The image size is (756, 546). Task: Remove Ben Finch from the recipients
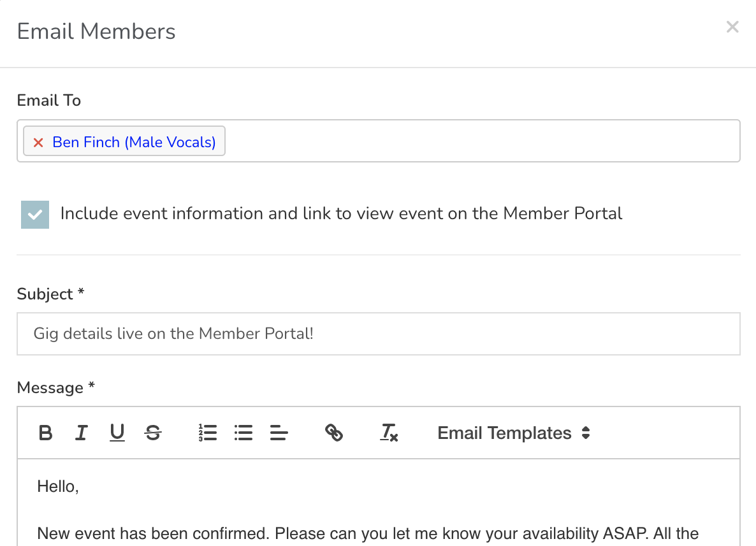point(38,141)
